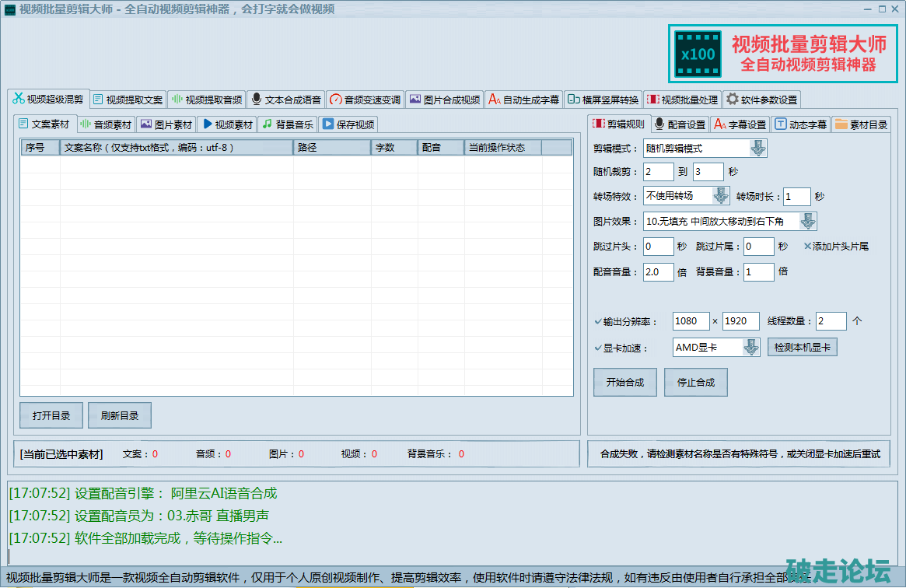Expand the 剪辑模式 dropdown

(x=757, y=149)
